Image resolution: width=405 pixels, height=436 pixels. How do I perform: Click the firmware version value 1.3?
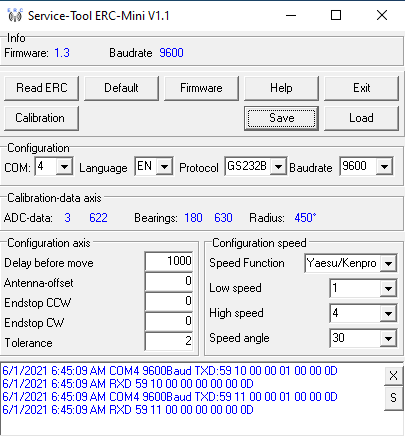pyautogui.click(x=62, y=53)
